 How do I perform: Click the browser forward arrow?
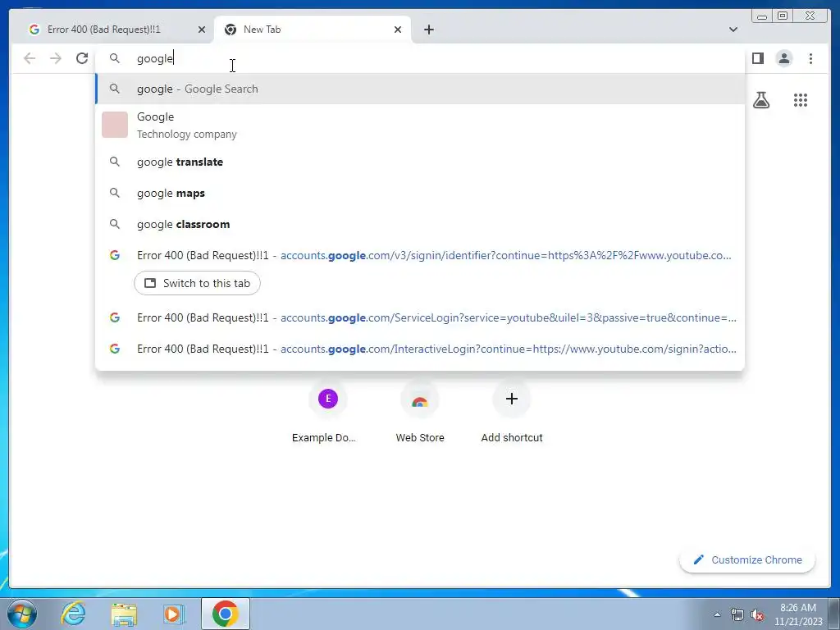coord(56,58)
